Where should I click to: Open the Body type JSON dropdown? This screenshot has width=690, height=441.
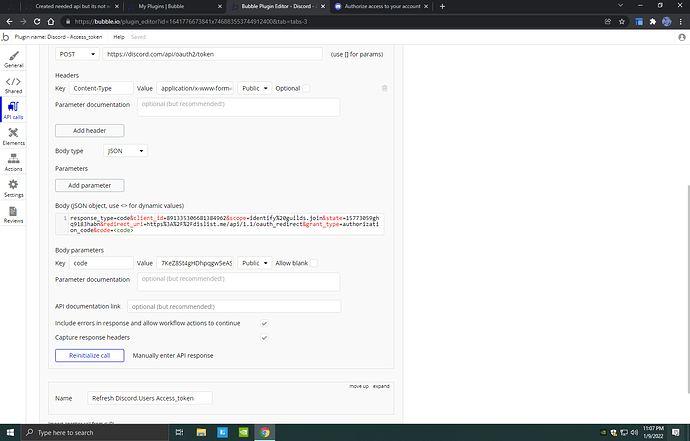(x=125, y=151)
